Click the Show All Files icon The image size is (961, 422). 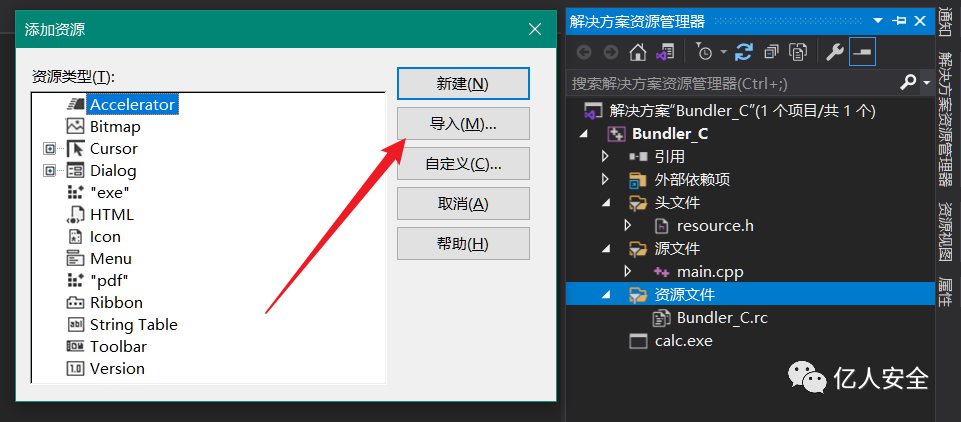tap(798, 51)
